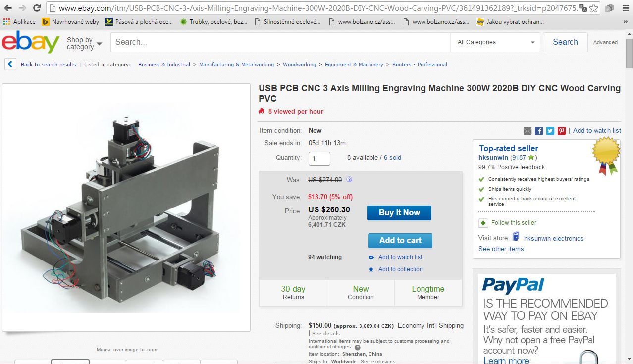Share item on Twitter icon
The width and height of the screenshot is (633, 364).
coord(550,131)
